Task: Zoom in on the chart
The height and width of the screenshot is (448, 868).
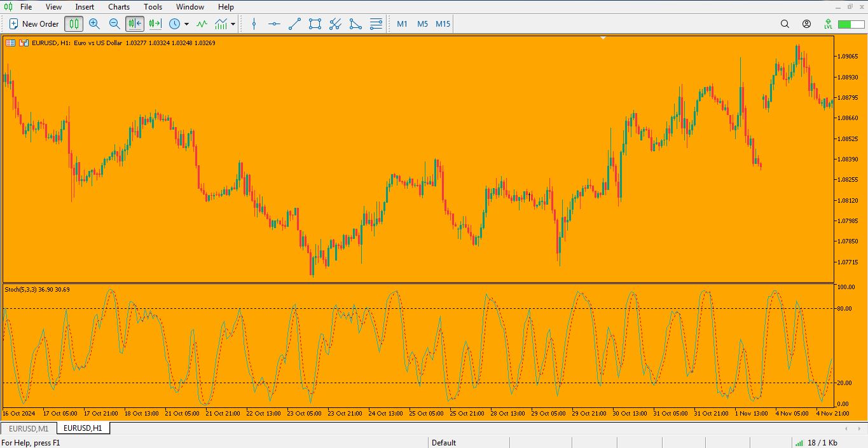Action: (x=94, y=24)
